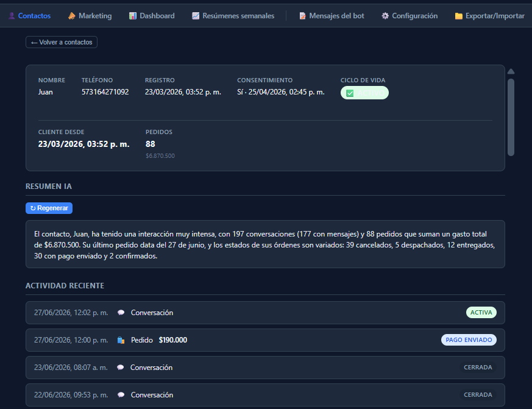Open the Configuración tab

pos(410,16)
